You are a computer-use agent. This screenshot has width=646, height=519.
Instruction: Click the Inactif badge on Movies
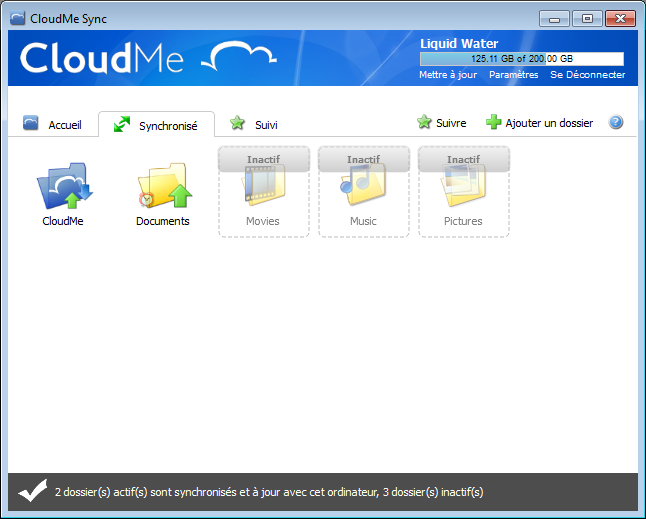click(x=264, y=159)
